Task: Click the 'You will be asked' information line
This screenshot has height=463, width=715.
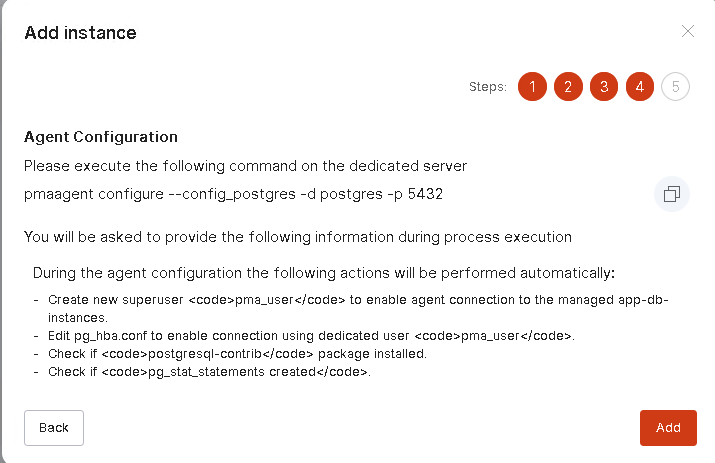Action: pos(298,237)
